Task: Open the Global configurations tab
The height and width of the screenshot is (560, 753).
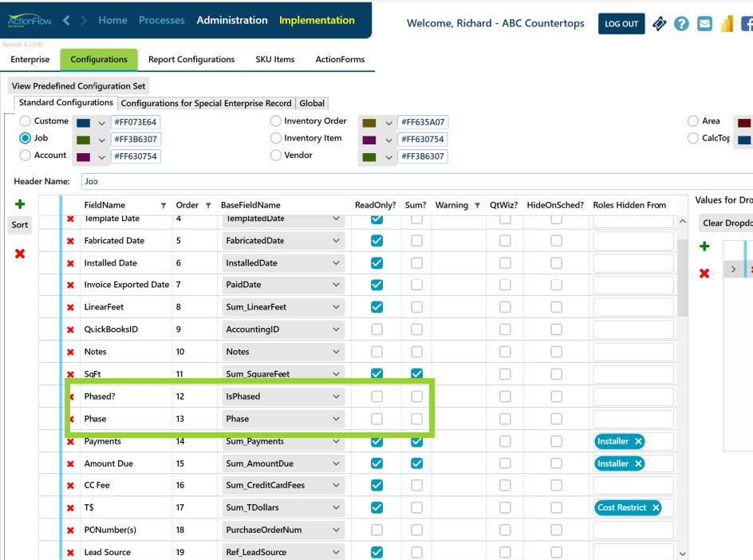Action: pos(312,103)
